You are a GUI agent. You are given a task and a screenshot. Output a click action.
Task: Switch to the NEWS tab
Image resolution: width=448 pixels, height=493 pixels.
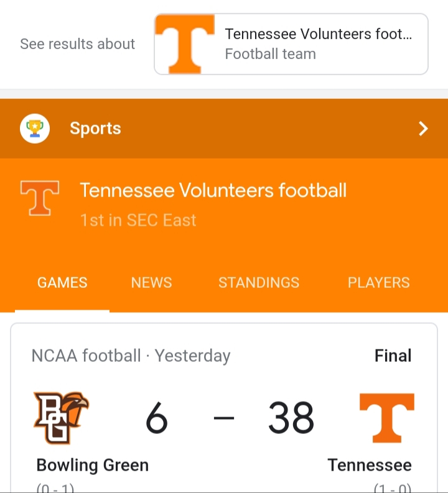pyautogui.click(x=151, y=283)
